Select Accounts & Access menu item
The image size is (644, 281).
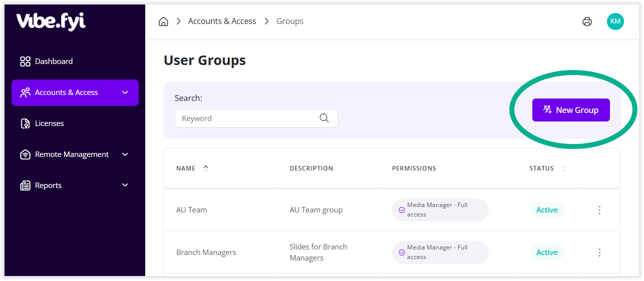click(75, 92)
